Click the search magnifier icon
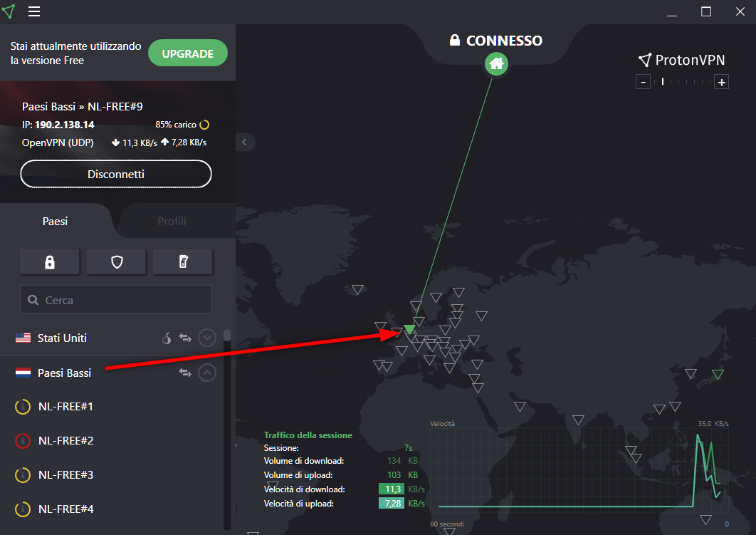756x535 pixels. [33, 300]
